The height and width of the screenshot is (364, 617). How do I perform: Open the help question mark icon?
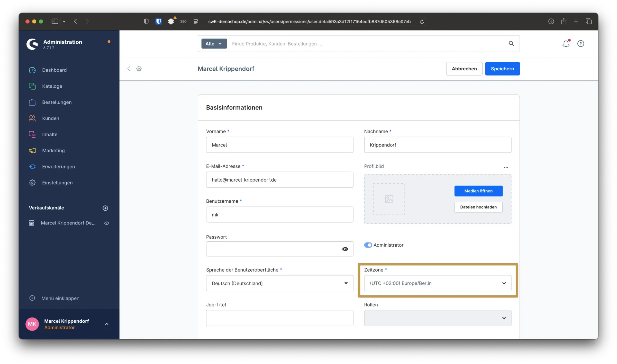click(x=581, y=43)
